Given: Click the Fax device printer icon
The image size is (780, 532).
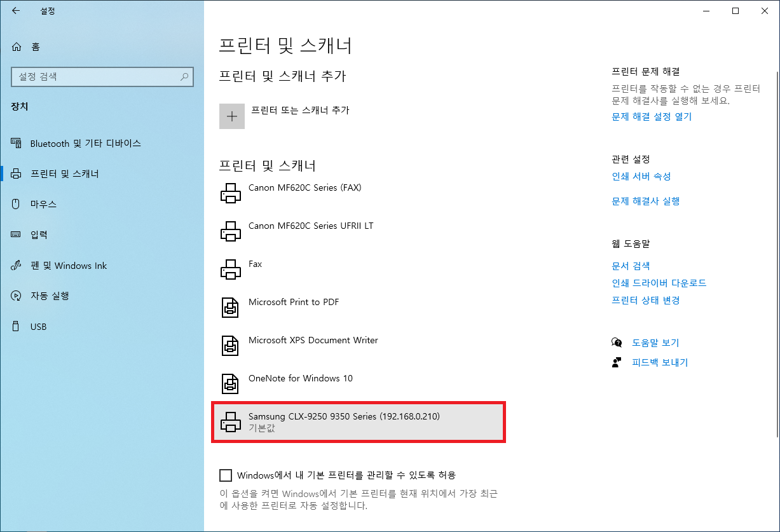Looking at the screenshot, I should [x=231, y=269].
